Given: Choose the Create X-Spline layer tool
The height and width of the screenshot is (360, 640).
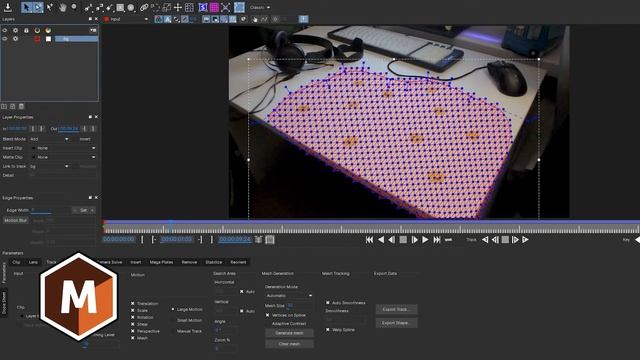Looking at the screenshot, I should tap(89, 7).
